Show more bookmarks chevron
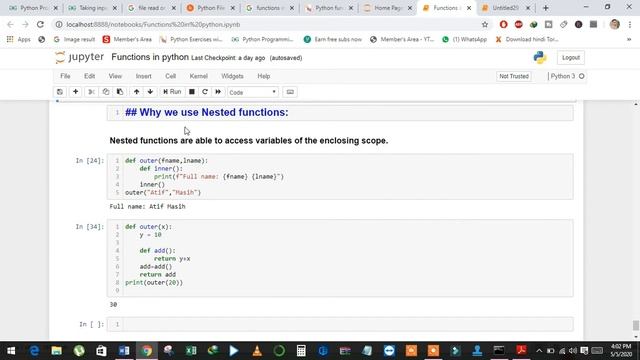The image size is (640, 360). 629,40
